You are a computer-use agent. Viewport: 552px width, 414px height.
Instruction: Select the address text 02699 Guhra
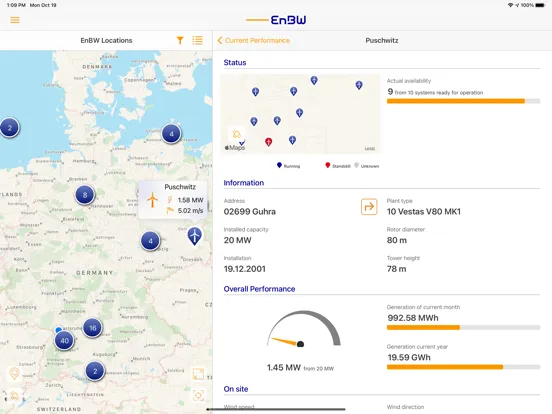click(250, 212)
